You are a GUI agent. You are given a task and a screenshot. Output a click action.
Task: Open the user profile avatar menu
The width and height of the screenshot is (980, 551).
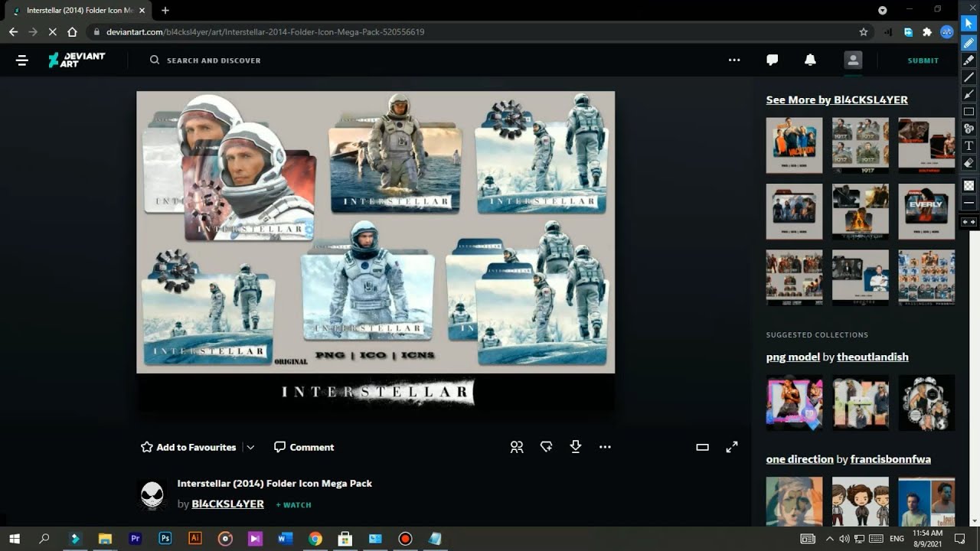tap(853, 60)
